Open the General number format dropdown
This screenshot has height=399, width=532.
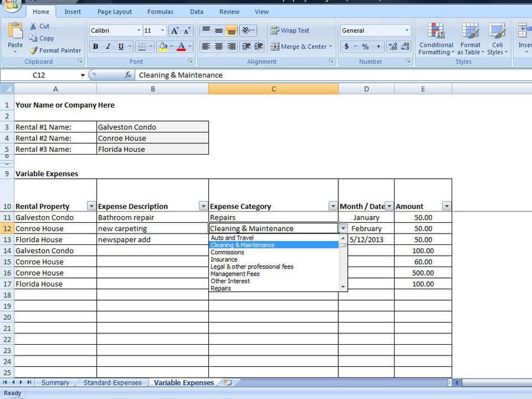[x=407, y=31]
